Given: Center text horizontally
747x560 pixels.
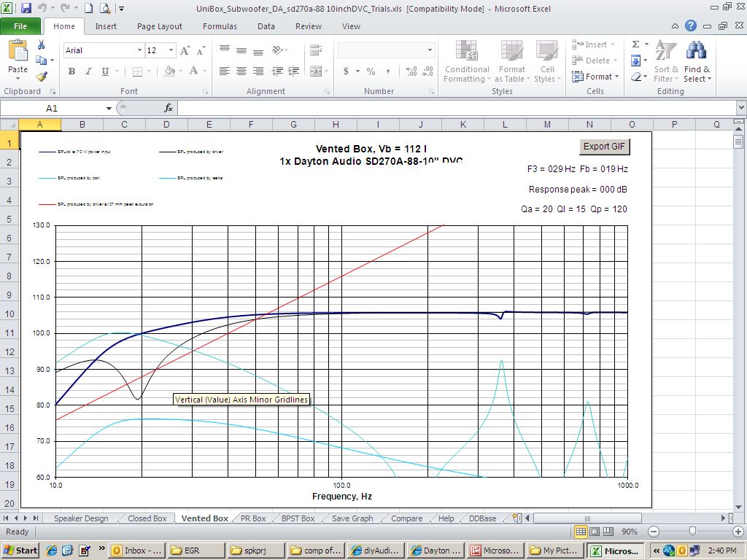Looking at the screenshot, I should 241,71.
